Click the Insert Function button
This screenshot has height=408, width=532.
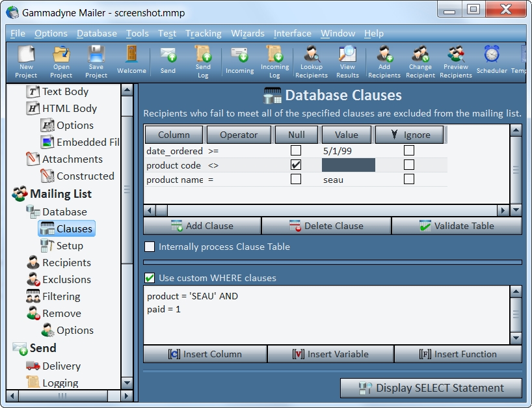[x=458, y=354]
